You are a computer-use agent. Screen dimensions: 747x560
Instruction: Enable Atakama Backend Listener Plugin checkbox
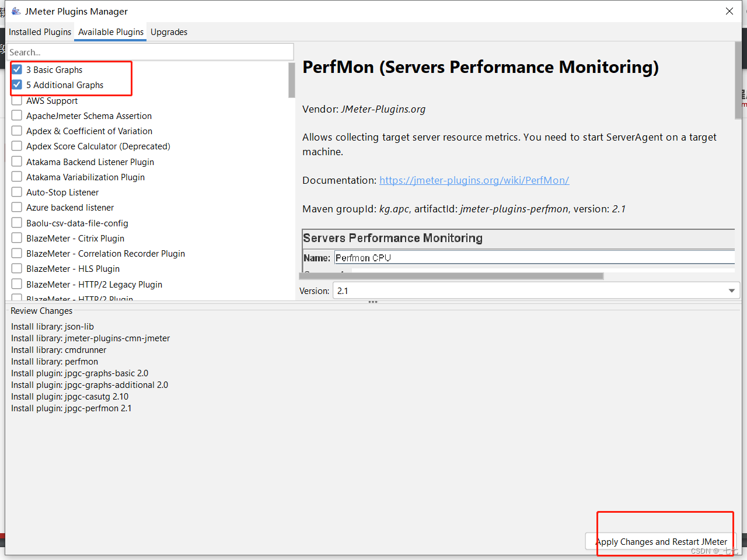pos(17,162)
